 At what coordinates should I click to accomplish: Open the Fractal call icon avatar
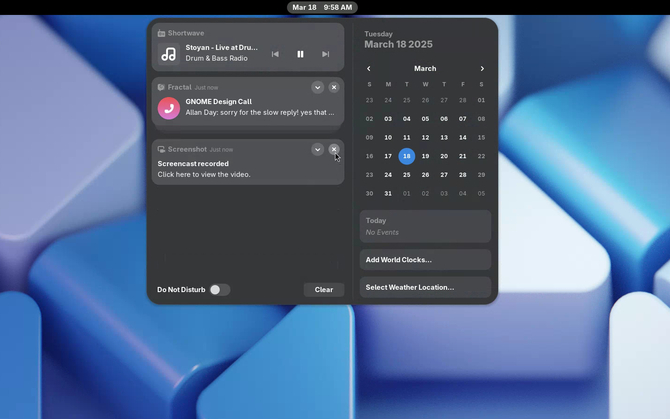pyautogui.click(x=169, y=108)
